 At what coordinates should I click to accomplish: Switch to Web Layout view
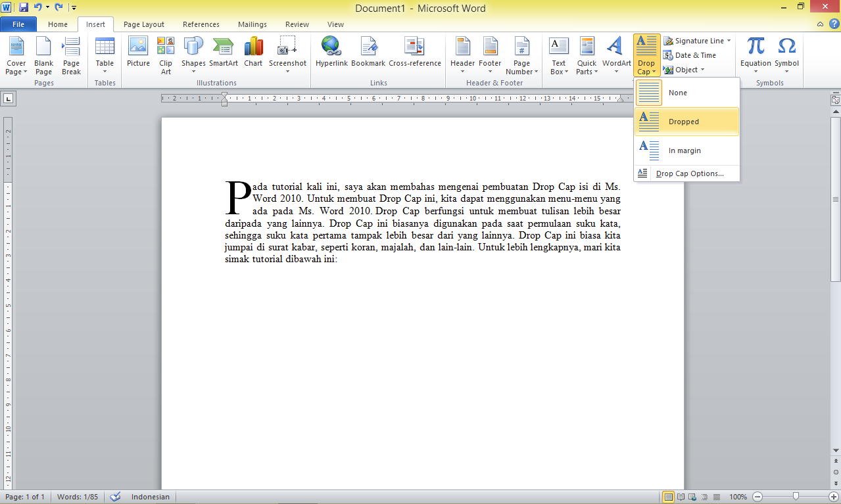[692, 497]
